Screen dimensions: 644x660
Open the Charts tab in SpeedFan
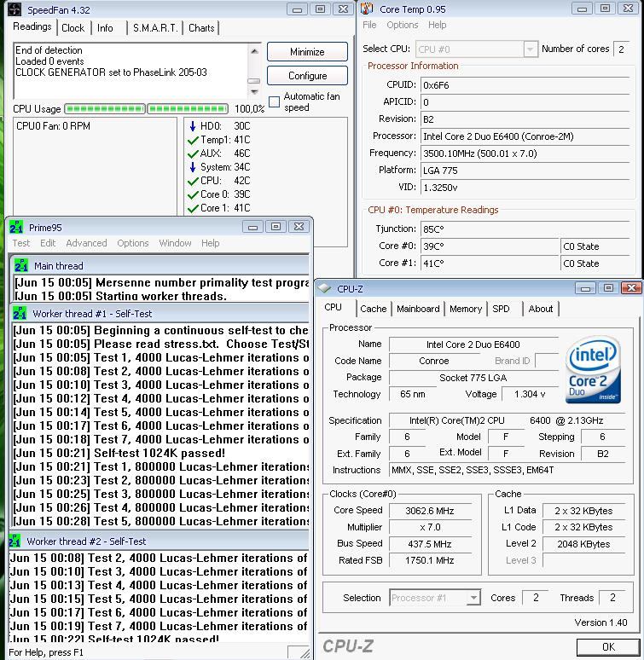click(201, 28)
